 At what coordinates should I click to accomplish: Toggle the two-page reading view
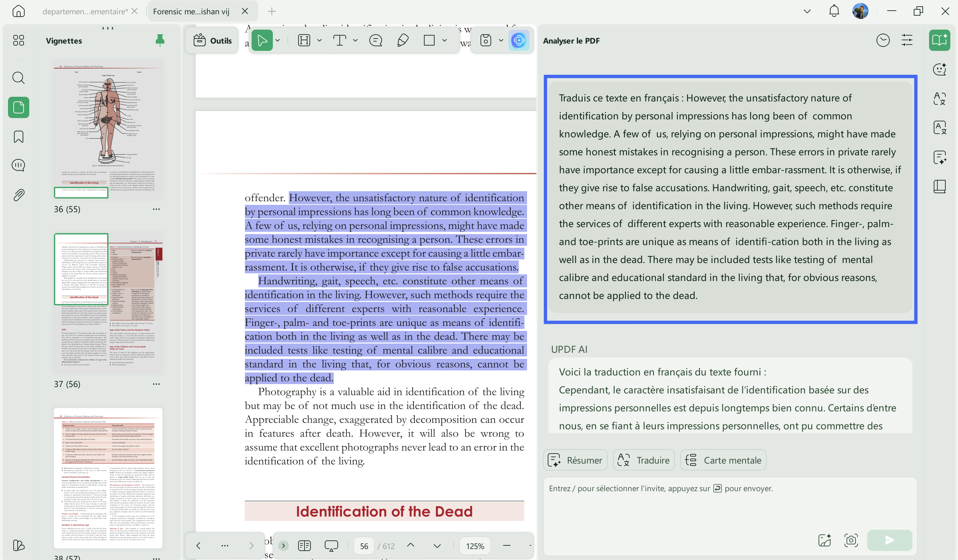[x=304, y=546]
